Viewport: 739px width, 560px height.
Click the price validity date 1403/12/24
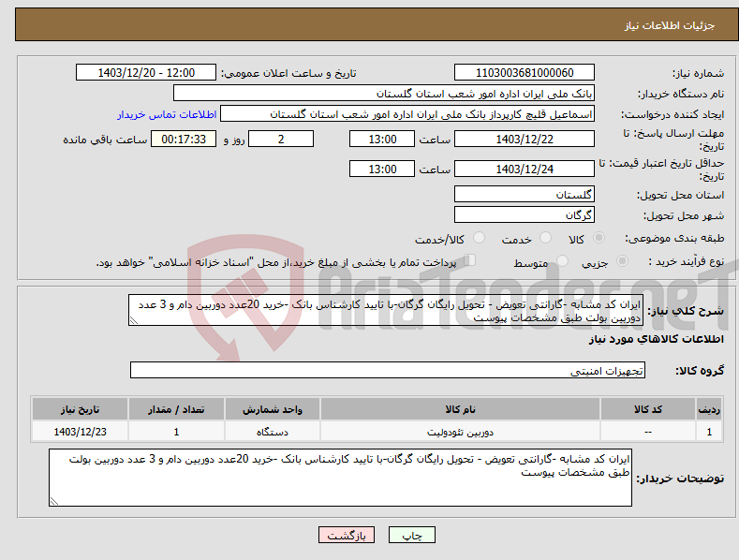[x=525, y=169]
